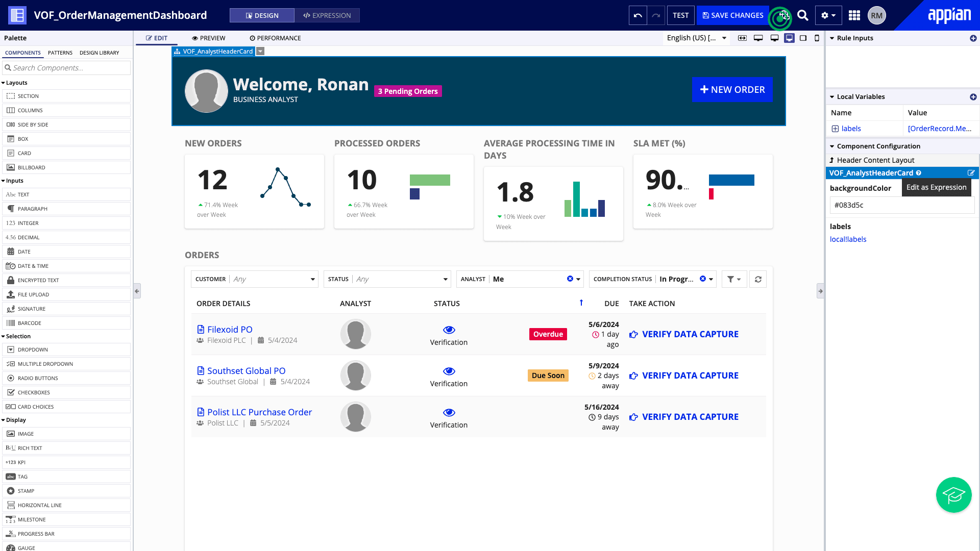Click the Test button

pyautogui.click(x=680, y=15)
